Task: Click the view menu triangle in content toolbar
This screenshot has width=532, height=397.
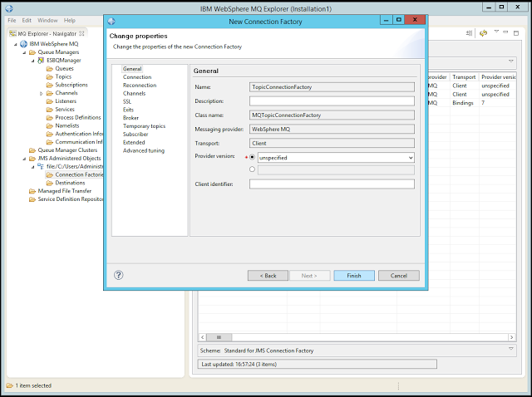Action: pyautogui.click(x=496, y=32)
